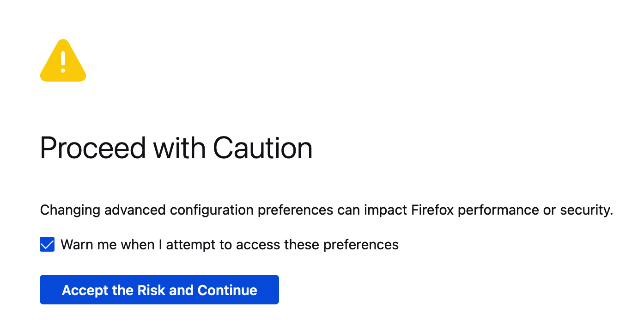Click the word 'Caution' in the title
The height and width of the screenshot is (334, 644).
[262, 148]
